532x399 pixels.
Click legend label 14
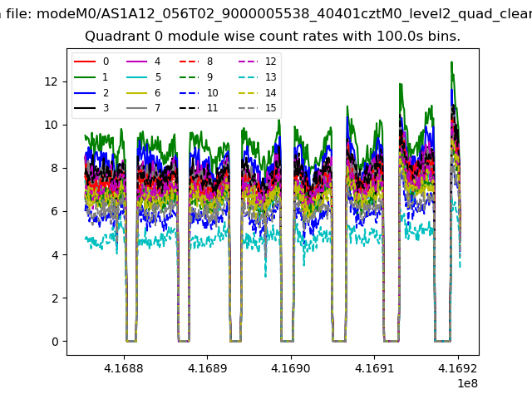(x=264, y=92)
